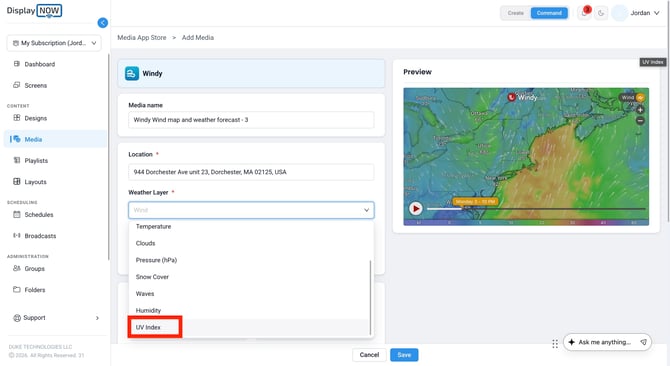Screen dimensions: 670x366
Task: Toggle dark mode moon icon
Action: pyautogui.click(x=601, y=13)
